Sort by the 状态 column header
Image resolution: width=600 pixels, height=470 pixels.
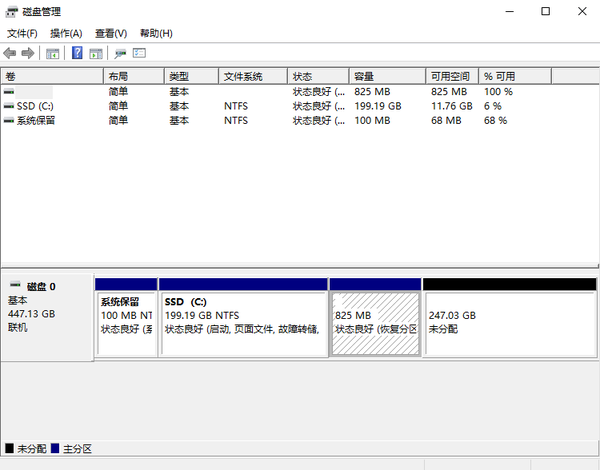[318, 76]
